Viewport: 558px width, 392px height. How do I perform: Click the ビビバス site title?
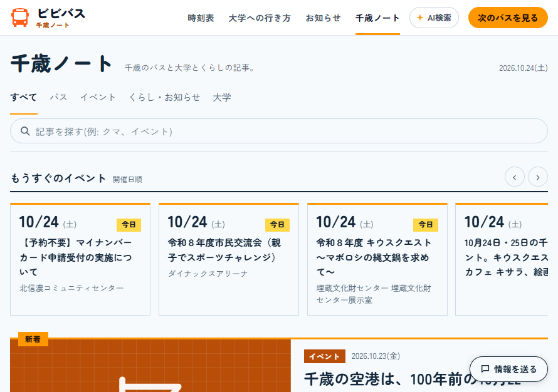coord(61,14)
